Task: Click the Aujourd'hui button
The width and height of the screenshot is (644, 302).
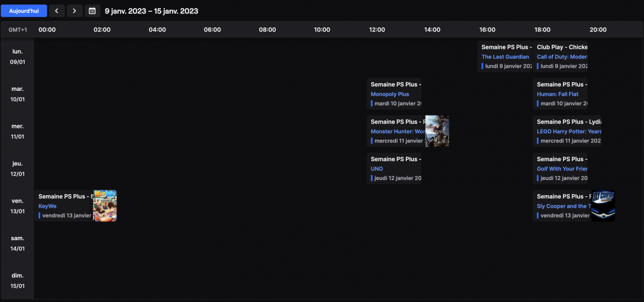Action: 24,11
